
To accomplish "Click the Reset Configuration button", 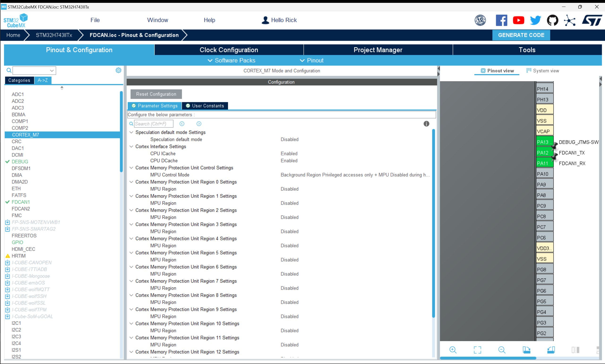I will pos(156,94).
